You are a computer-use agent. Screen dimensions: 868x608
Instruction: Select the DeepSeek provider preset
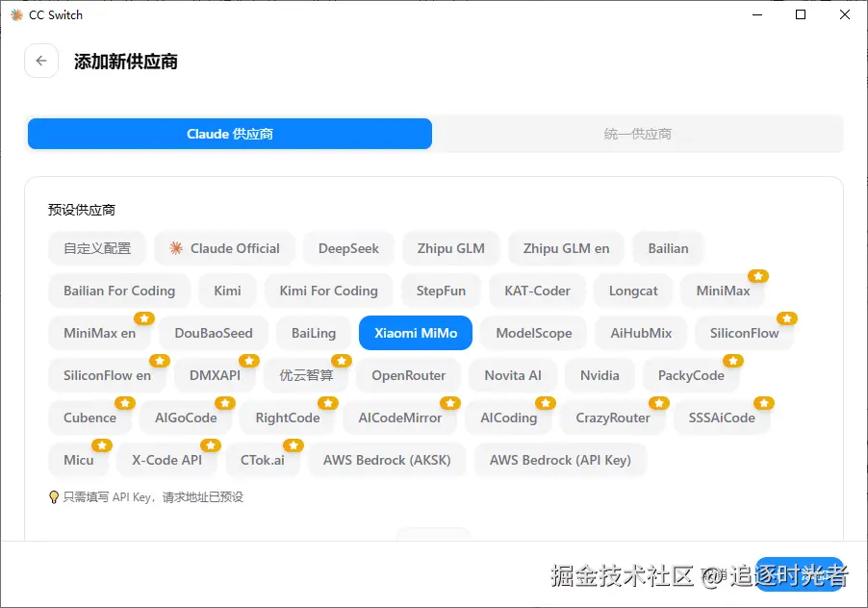click(348, 248)
